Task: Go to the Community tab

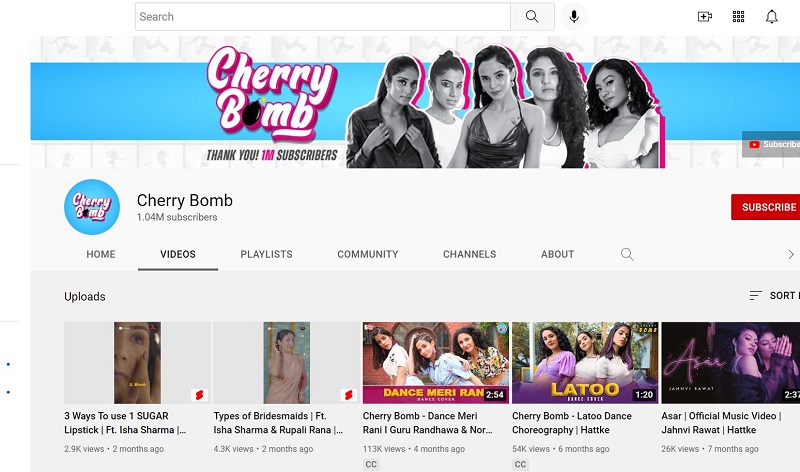Action: (368, 254)
